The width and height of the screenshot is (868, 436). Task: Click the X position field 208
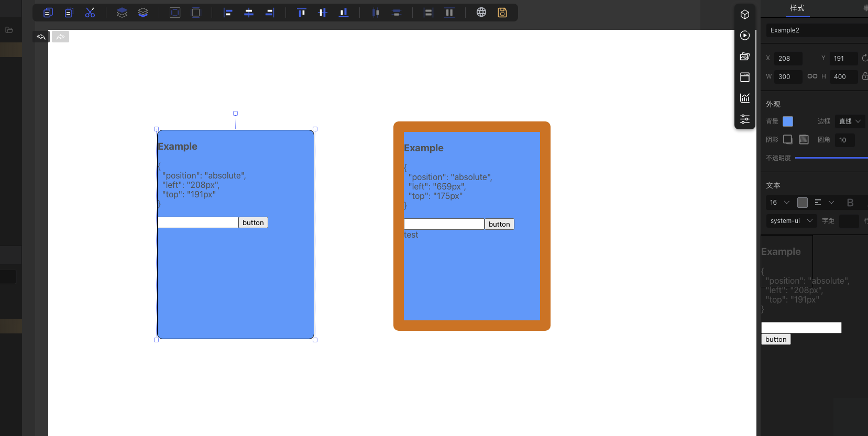point(788,59)
